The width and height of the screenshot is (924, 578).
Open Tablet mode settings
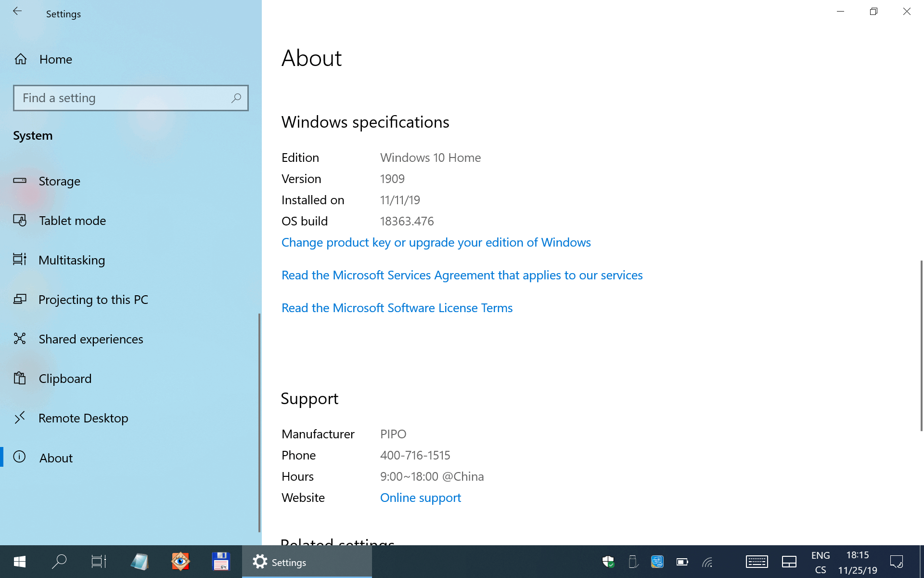tap(72, 221)
